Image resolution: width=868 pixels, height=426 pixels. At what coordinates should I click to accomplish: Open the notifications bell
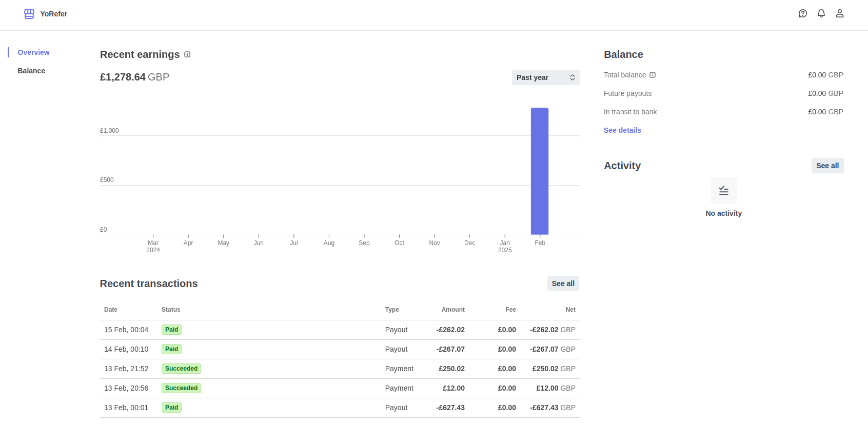[x=821, y=13]
